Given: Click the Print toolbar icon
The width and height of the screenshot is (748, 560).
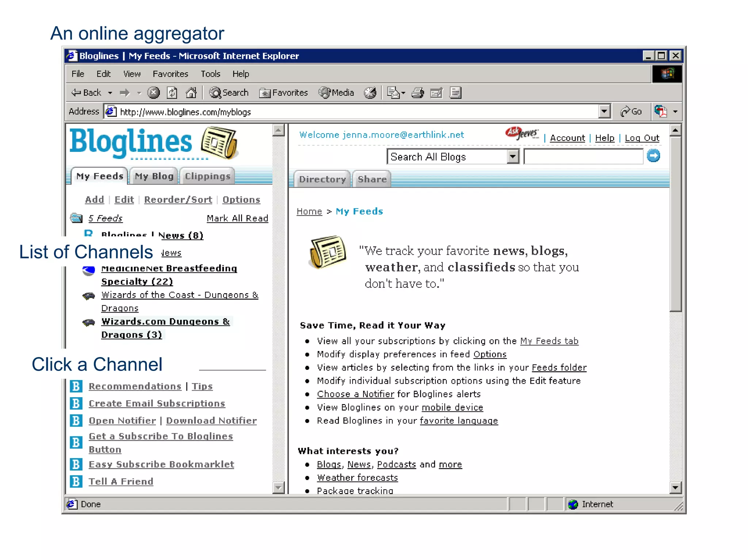Looking at the screenshot, I should [x=417, y=93].
